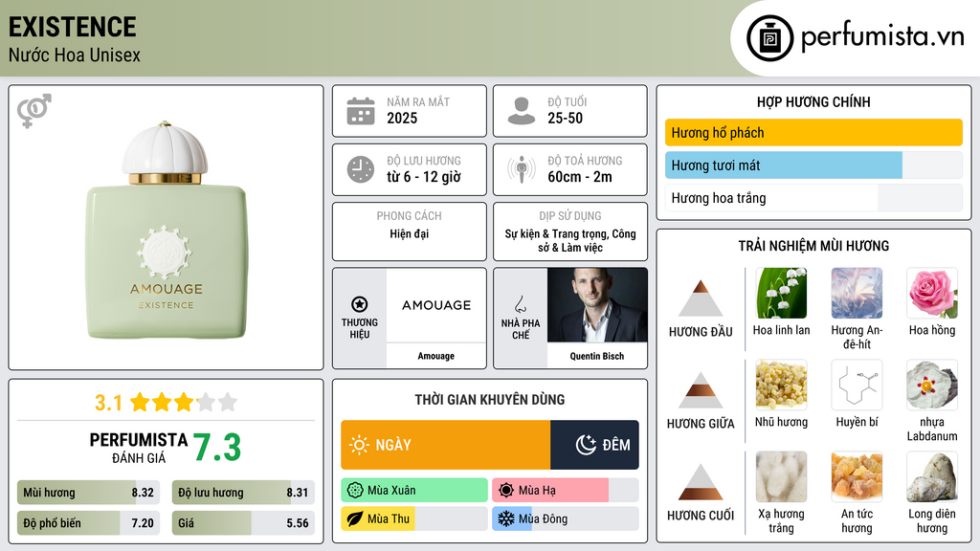Click the Thời gian khuyên dùng heading

tap(490, 400)
